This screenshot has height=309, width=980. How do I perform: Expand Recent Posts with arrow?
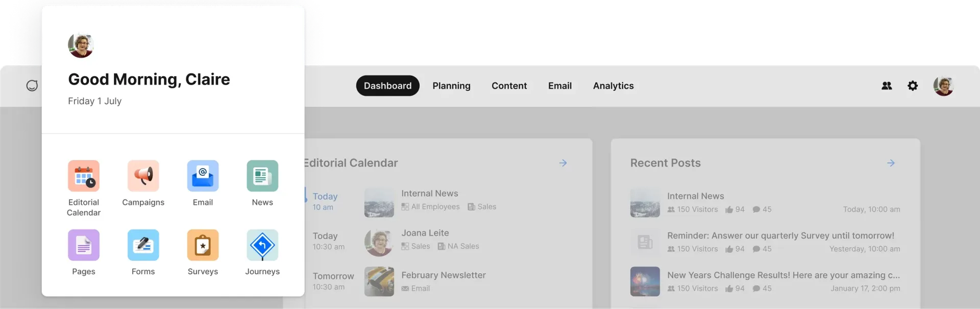891,163
